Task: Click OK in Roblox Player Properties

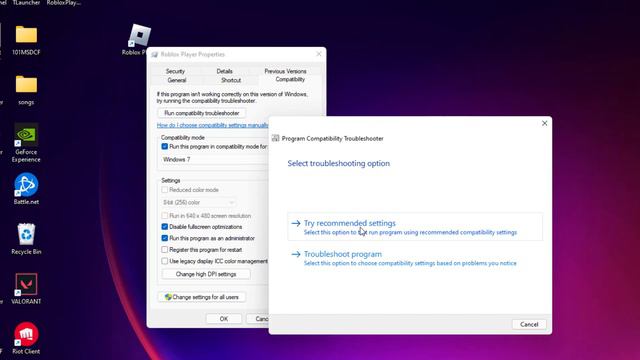Action: 224,319
